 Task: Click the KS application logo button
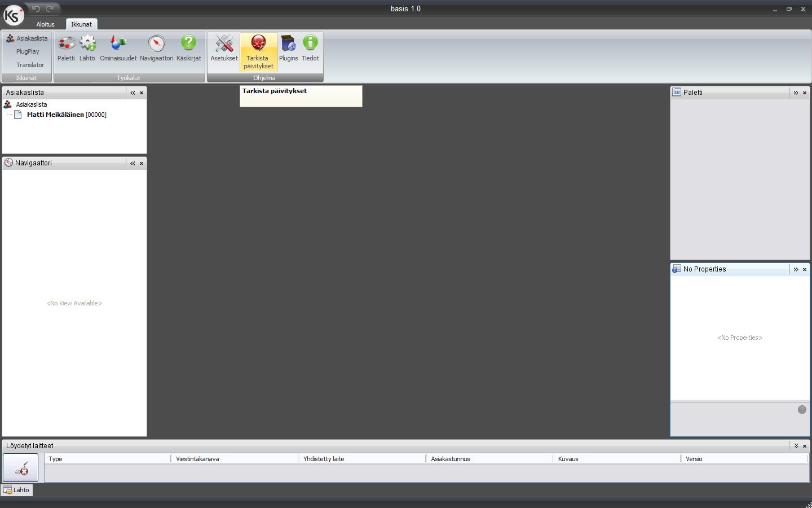[14, 15]
